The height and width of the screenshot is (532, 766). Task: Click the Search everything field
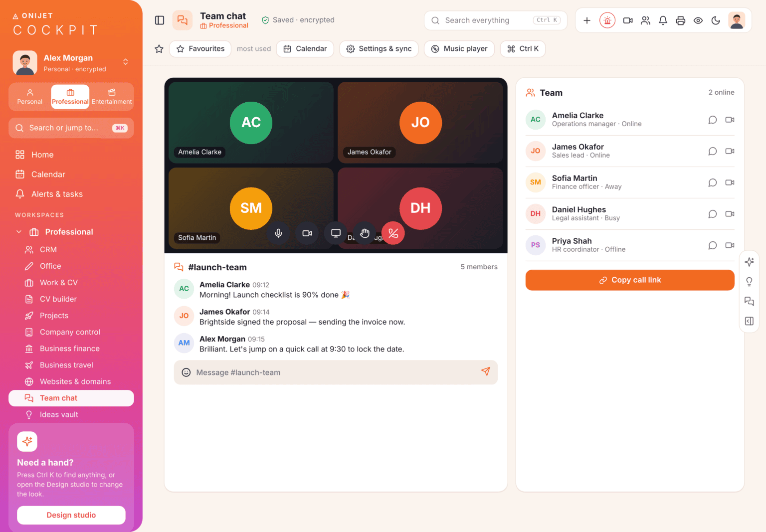(x=496, y=20)
